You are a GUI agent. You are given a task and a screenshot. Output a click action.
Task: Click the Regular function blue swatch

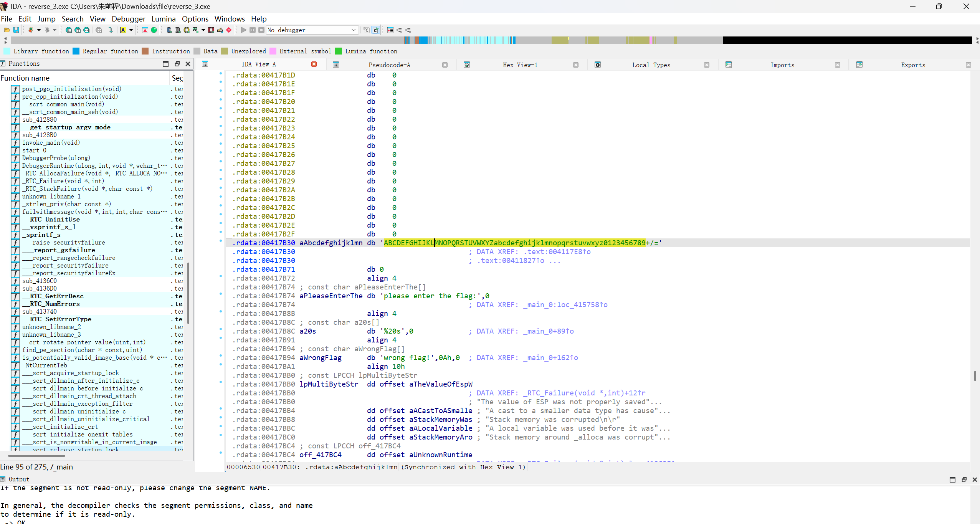tap(76, 51)
